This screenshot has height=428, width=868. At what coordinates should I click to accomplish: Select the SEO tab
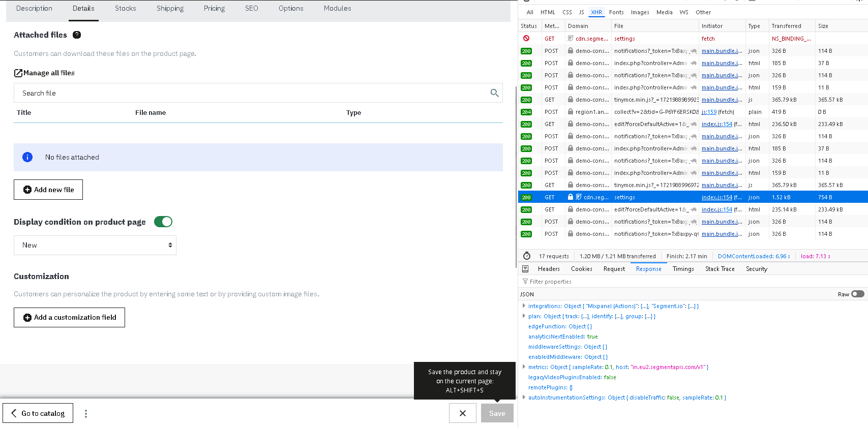coord(252,9)
